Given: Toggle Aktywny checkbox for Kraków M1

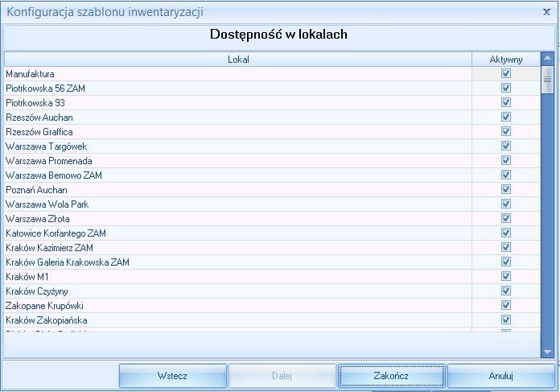Looking at the screenshot, I should pyautogui.click(x=506, y=276).
